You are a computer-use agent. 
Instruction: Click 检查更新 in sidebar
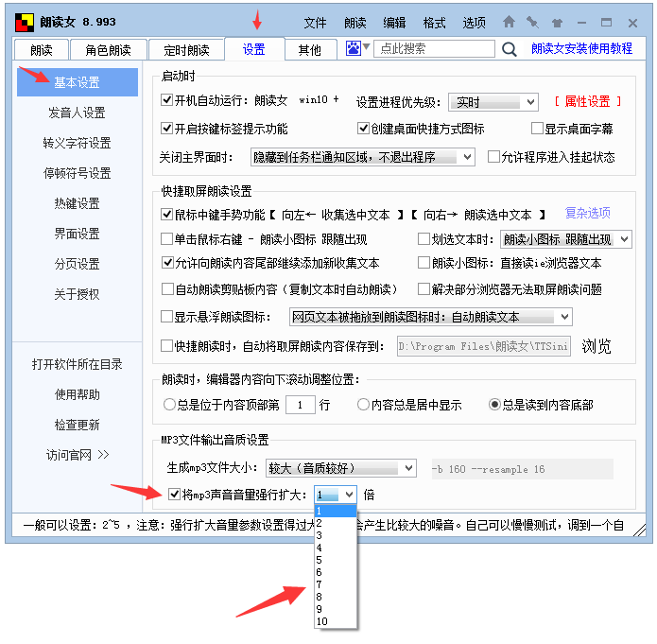78,425
